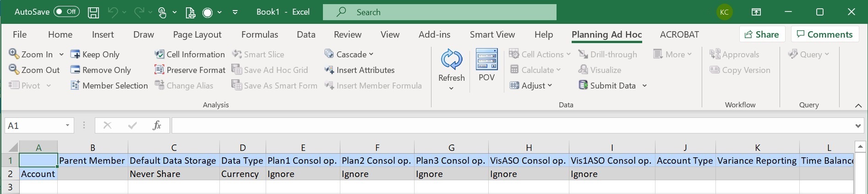Click the Save icon in title bar
868x194 pixels.
click(x=93, y=12)
